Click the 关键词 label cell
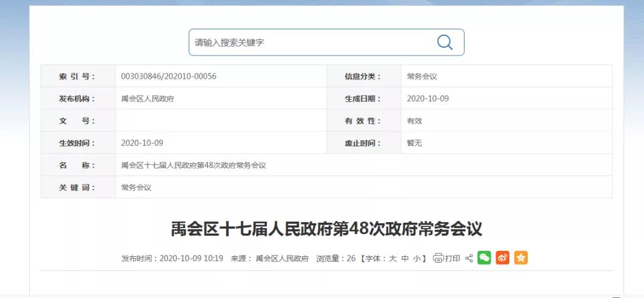The image size is (644, 298). coord(78,188)
